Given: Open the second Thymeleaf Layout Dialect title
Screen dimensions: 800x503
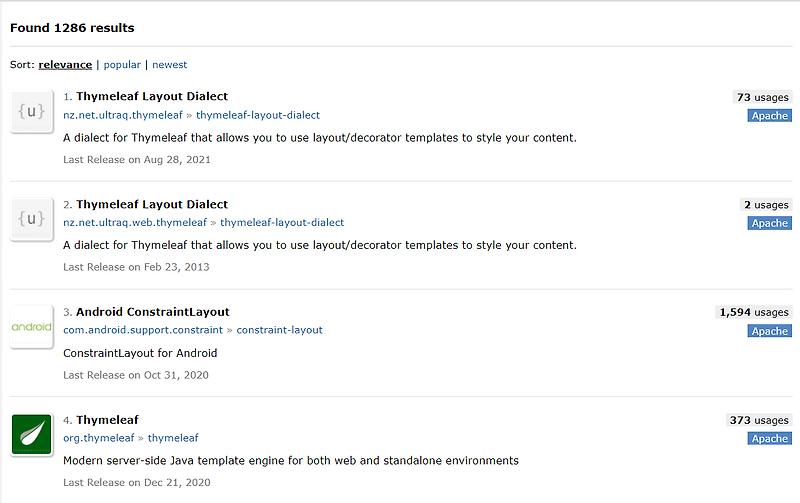Looking at the screenshot, I should 152,205.
